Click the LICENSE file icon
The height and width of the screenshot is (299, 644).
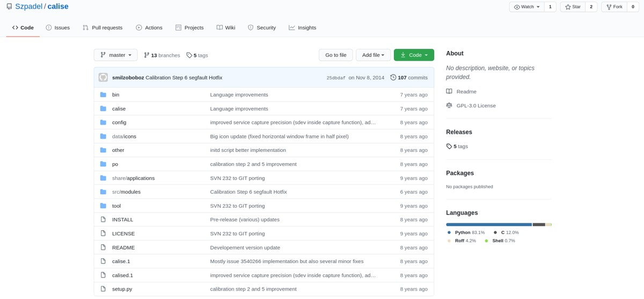coord(103,234)
